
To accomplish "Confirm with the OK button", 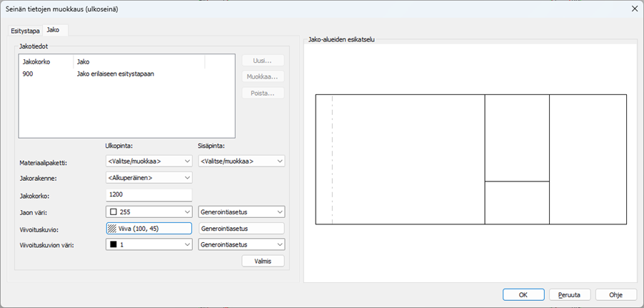I will coord(523,294).
